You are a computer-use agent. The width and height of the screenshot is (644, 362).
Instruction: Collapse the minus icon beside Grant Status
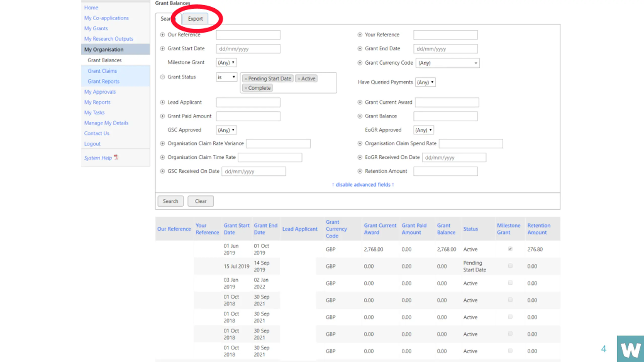(x=163, y=77)
